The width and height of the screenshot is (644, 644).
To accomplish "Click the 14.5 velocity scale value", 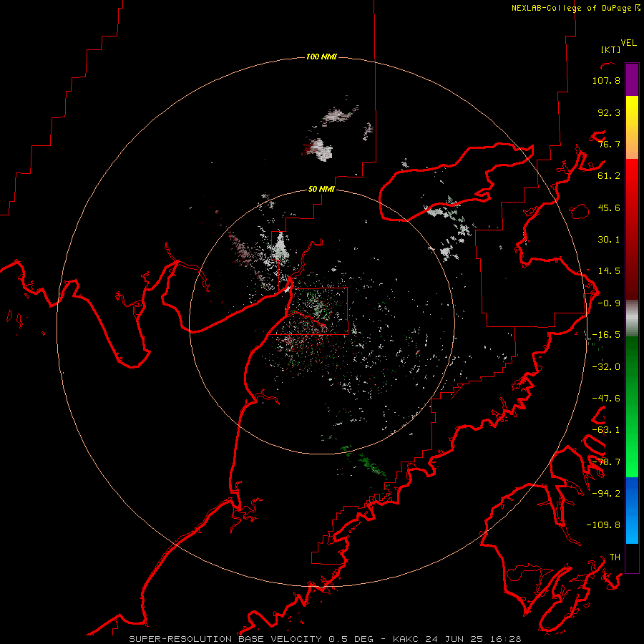I will [609, 271].
